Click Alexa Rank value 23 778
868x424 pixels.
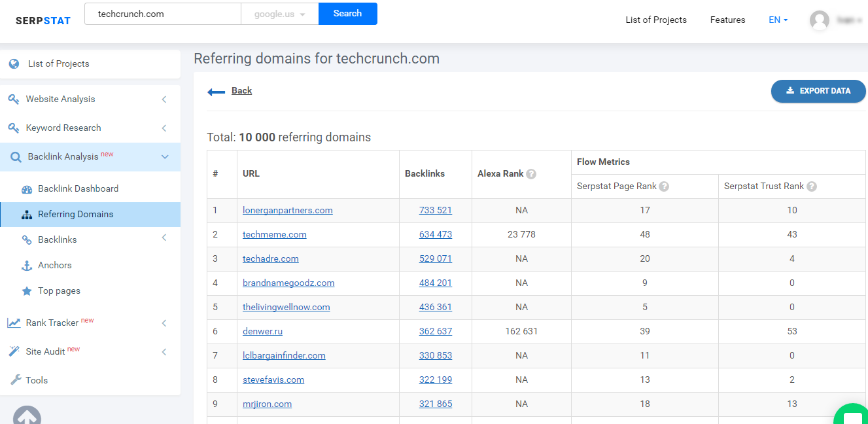[x=521, y=235]
